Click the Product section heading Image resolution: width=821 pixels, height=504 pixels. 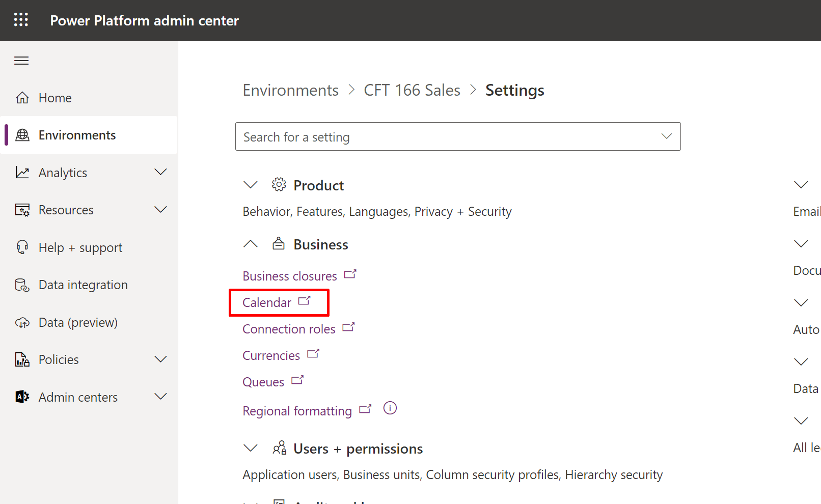pos(318,185)
